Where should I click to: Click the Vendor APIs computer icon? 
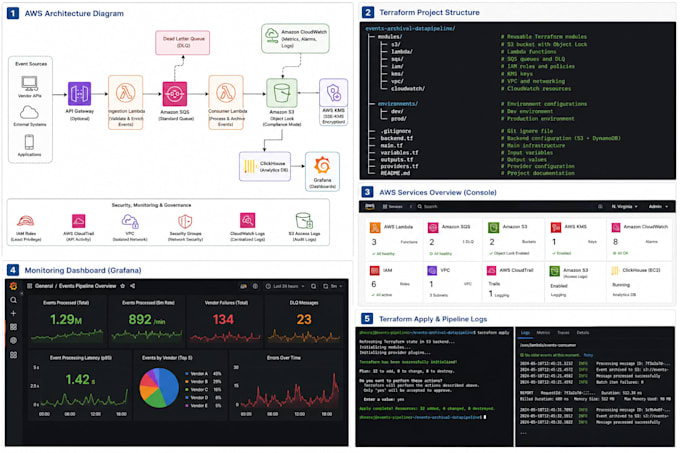click(x=29, y=83)
